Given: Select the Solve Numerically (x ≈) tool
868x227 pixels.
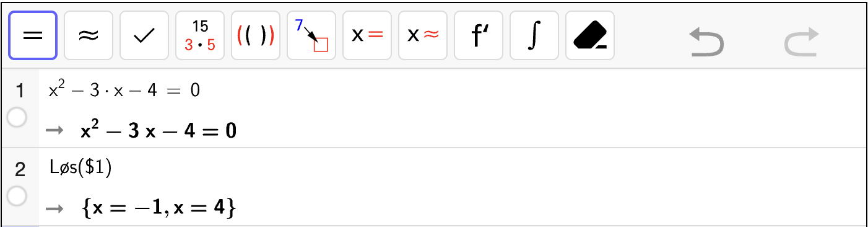Looking at the screenshot, I should pos(423,35).
